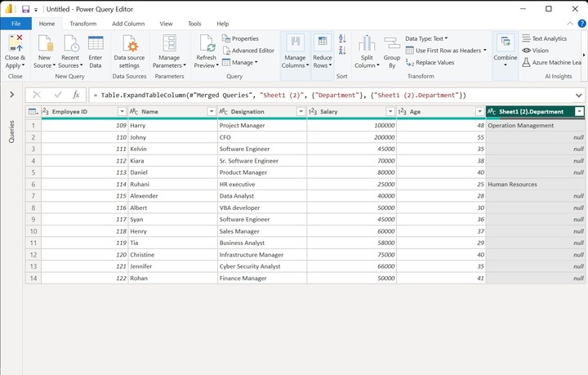This screenshot has height=375, width=588.
Task: Open the Advanced Editor
Action: [x=252, y=50]
